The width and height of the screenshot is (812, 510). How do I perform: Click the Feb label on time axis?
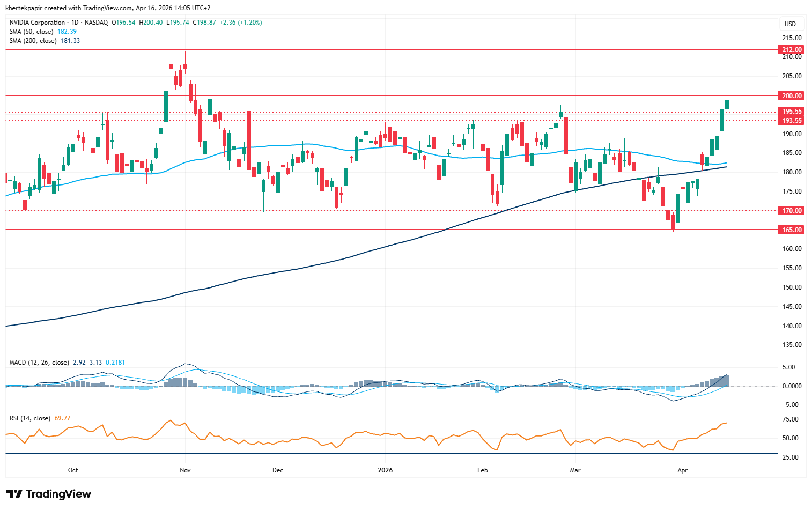(483, 470)
